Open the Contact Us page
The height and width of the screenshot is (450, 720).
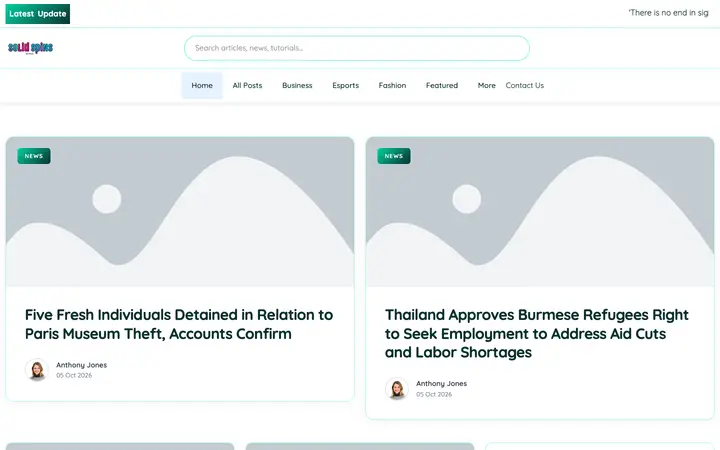[x=524, y=85]
